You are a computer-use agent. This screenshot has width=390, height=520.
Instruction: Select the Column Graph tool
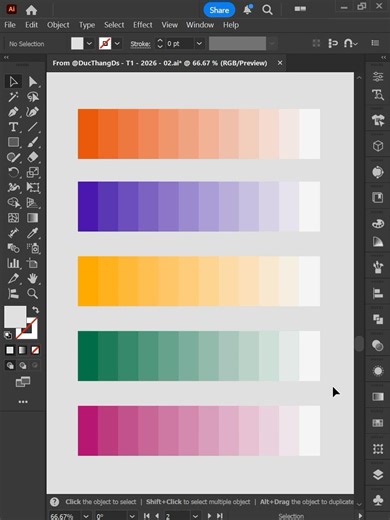tap(13, 263)
